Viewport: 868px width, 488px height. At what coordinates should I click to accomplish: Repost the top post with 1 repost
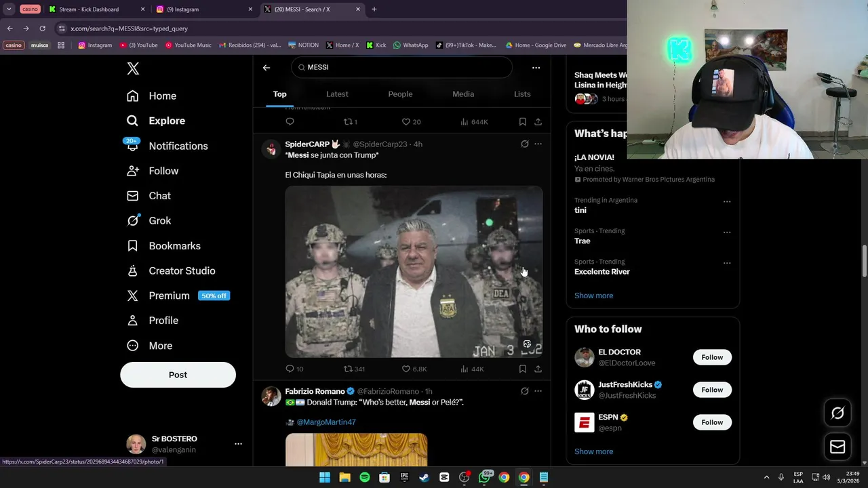coord(350,122)
